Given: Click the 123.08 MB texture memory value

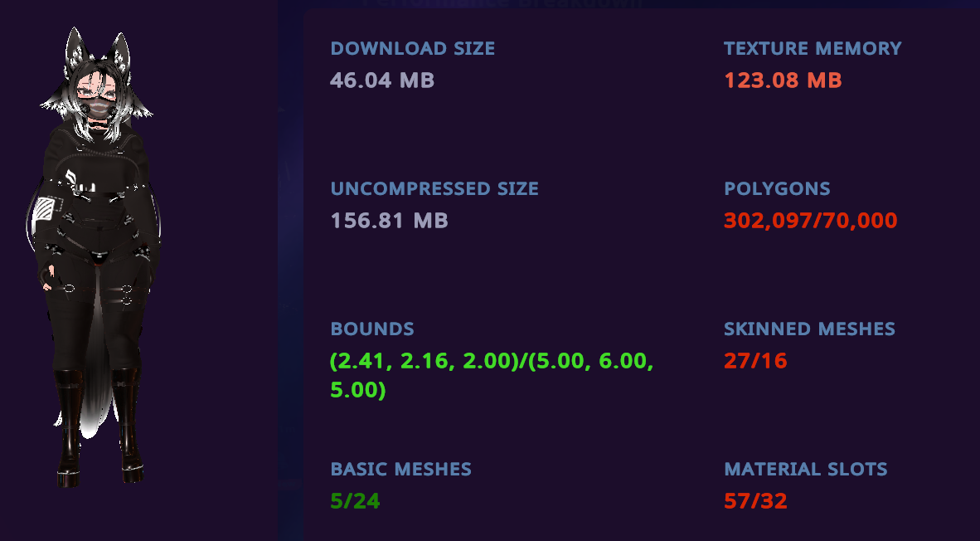Looking at the screenshot, I should click(x=784, y=80).
